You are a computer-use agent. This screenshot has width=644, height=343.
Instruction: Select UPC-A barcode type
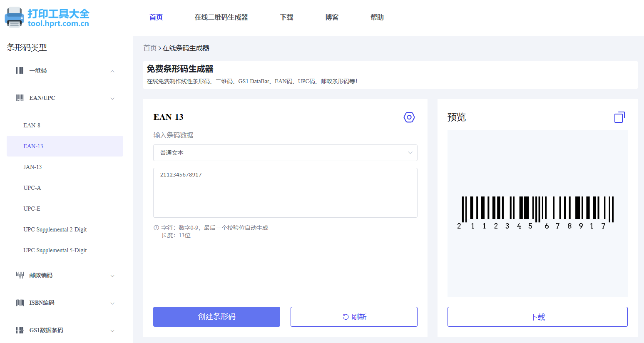pos(65,188)
